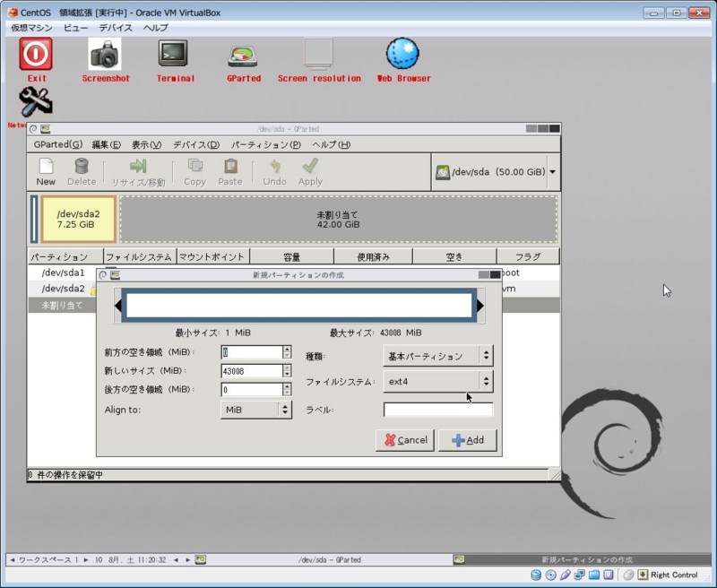Launch the Web Browser globe icon

[x=402, y=54]
